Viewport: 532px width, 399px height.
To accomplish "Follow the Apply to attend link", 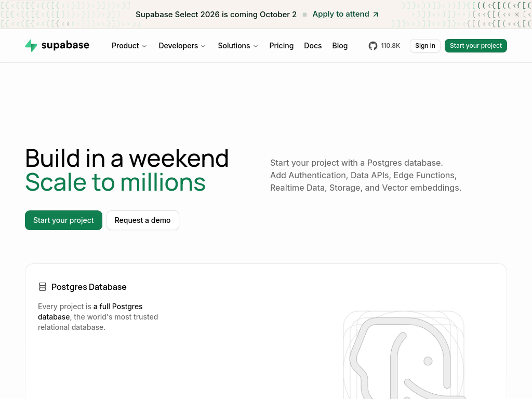I will click(341, 14).
